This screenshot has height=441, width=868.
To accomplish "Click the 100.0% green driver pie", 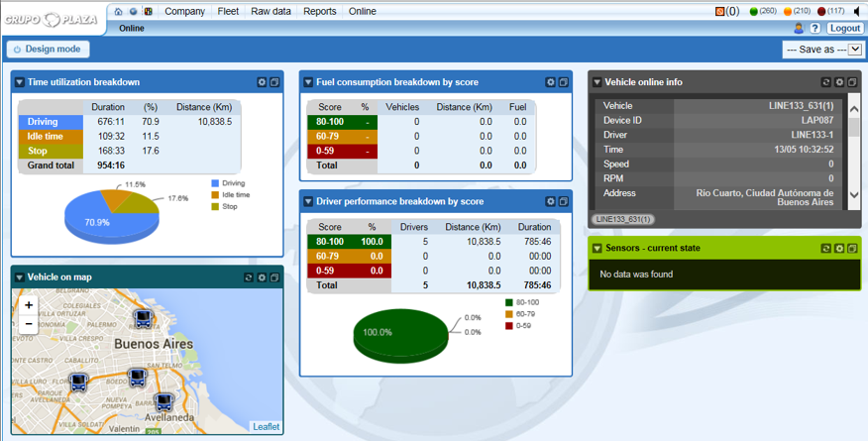I will [400, 334].
